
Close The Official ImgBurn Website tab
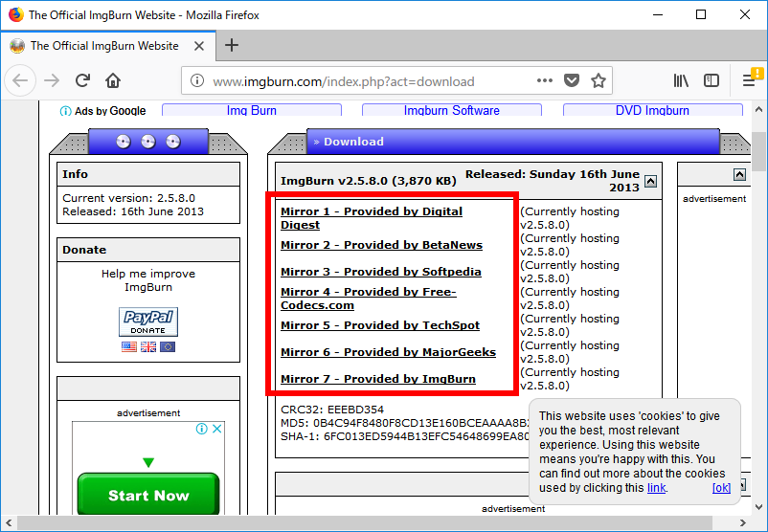[x=199, y=46]
